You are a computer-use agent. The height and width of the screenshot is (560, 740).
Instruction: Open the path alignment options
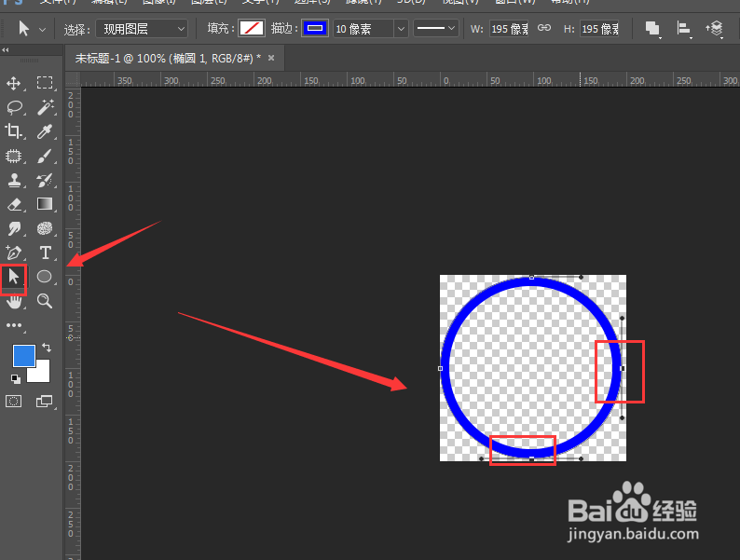click(x=683, y=29)
